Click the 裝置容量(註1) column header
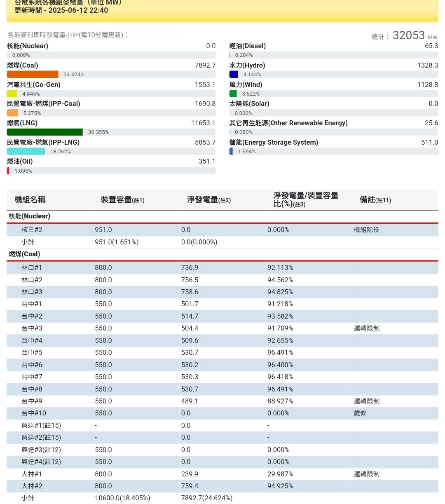The width and height of the screenshot is (445, 504). [x=123, y=200]
